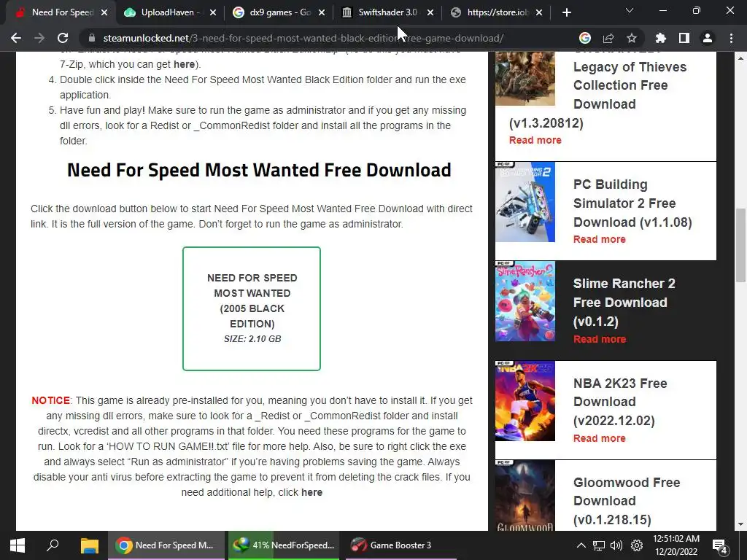747x560 pixels.
Task: Open File Explorer from taskbar
Action: point(89,545)
